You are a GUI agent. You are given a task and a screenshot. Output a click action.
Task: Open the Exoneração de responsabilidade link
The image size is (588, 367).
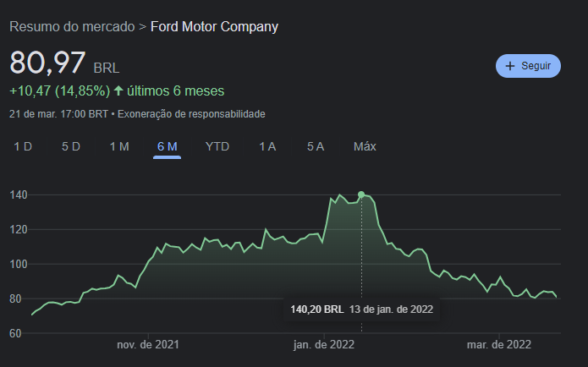[x=191, y=114]
